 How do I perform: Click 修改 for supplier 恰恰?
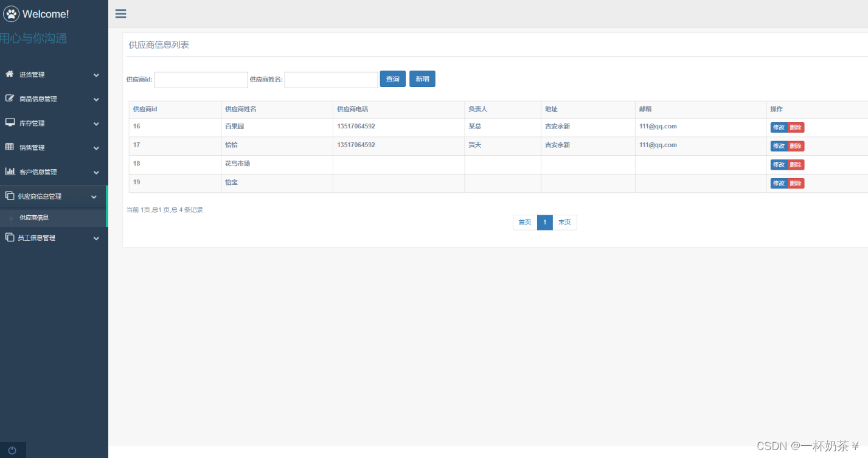point(779,146)
